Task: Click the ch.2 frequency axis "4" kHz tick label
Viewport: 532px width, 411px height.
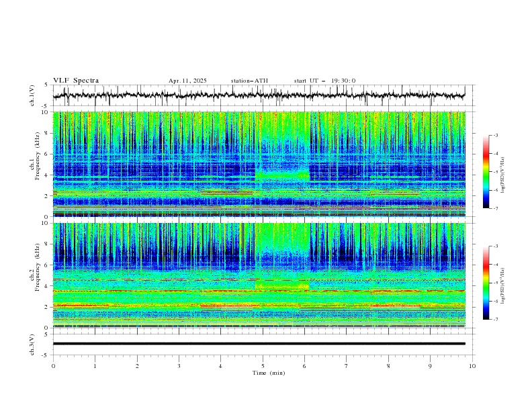Action: click(x=48, y=286)
